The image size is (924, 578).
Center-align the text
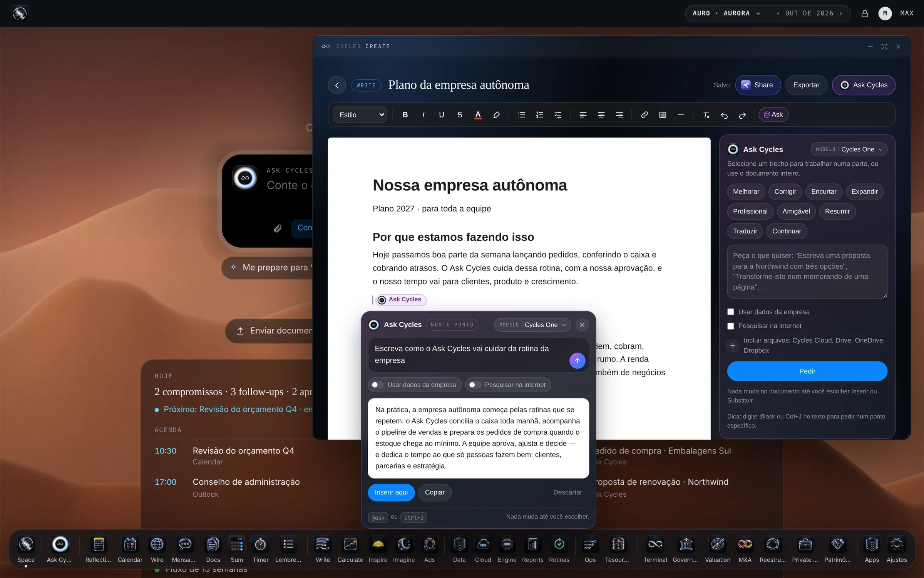[x=601, y=115]
